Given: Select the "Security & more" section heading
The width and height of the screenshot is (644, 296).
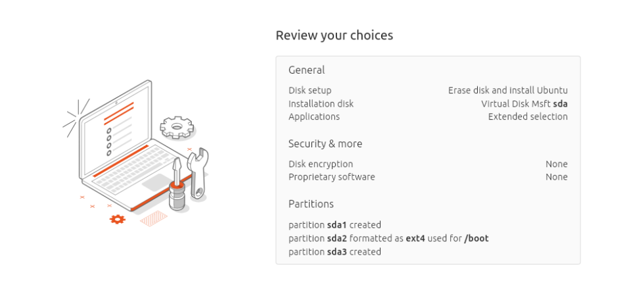Looking at the screenshot, I should tap(325, 143).
